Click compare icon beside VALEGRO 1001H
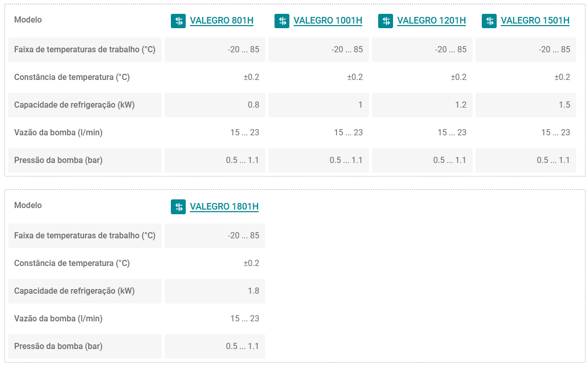 pyautogui.click(x=282, y=21)
